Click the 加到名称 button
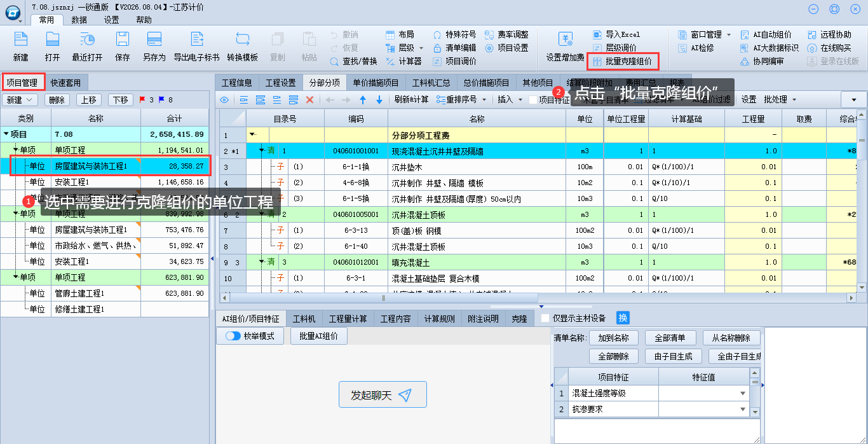 click(x=613, y=338)
